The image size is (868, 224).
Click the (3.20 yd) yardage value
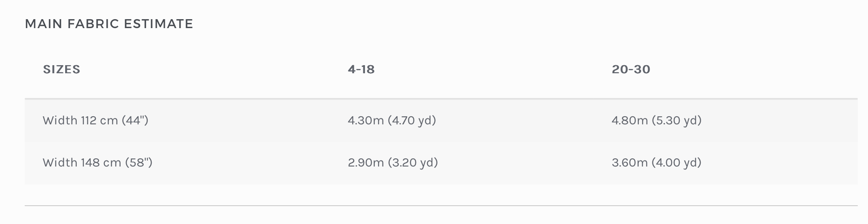click(413, 163)
